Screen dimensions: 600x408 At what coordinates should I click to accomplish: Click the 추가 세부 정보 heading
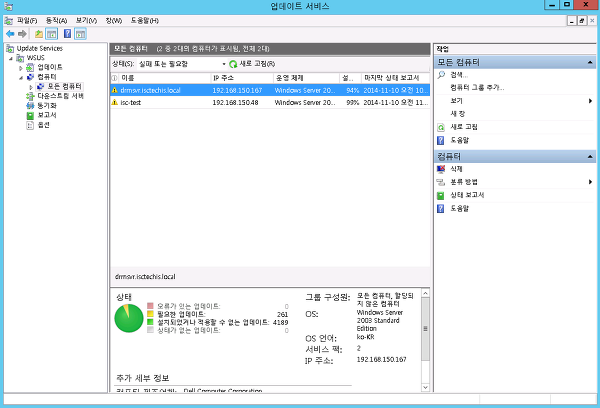point(143,378)
